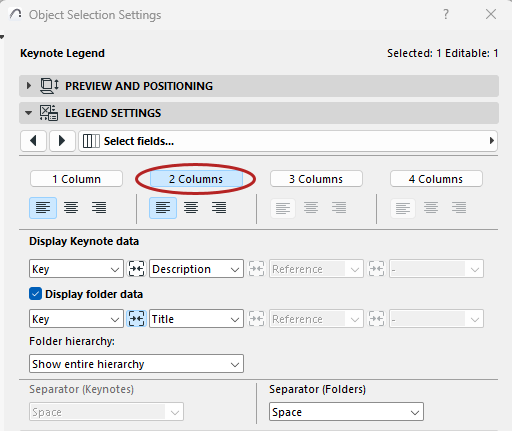Open folder data fourth column dropdown
512x431 pixels.
(436, 319)
